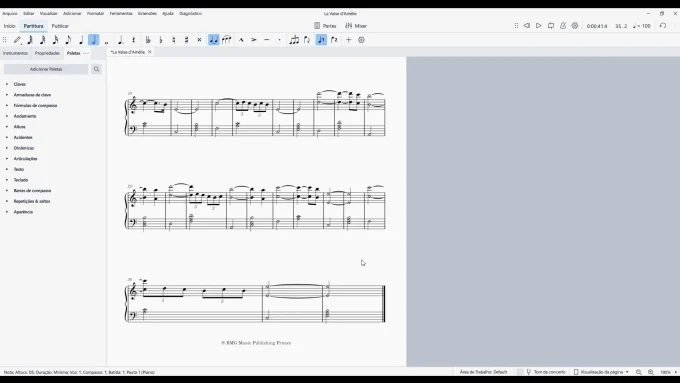Select the 16th note duration
Viewport: 680px width, 383px height.
pyautogui.click(x=56, y=40)
